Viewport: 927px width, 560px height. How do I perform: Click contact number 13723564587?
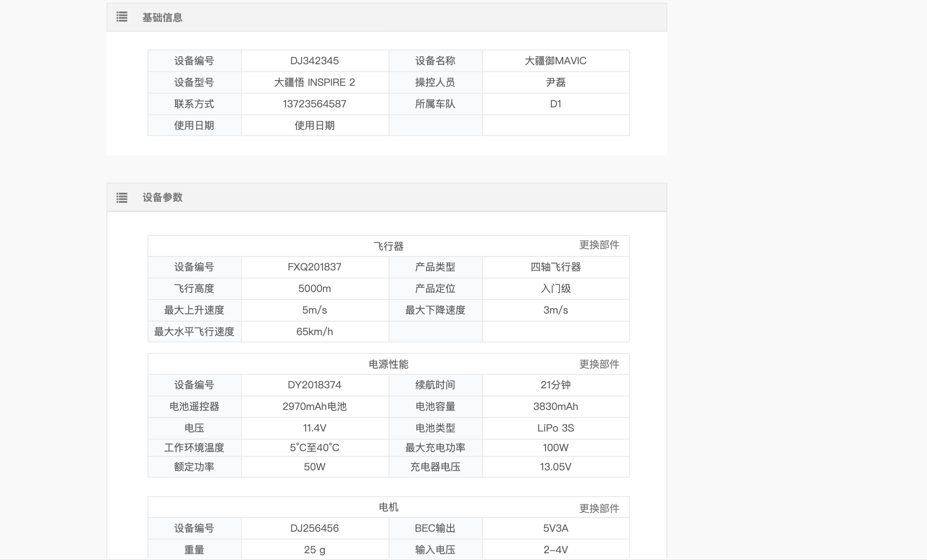(x=314, y=104)
